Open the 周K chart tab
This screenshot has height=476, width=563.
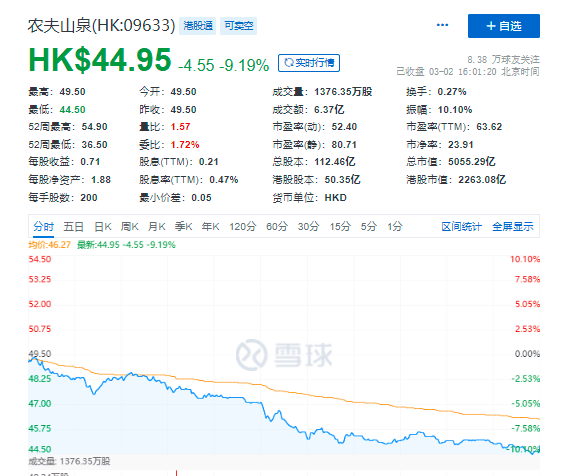pos(129,227)
